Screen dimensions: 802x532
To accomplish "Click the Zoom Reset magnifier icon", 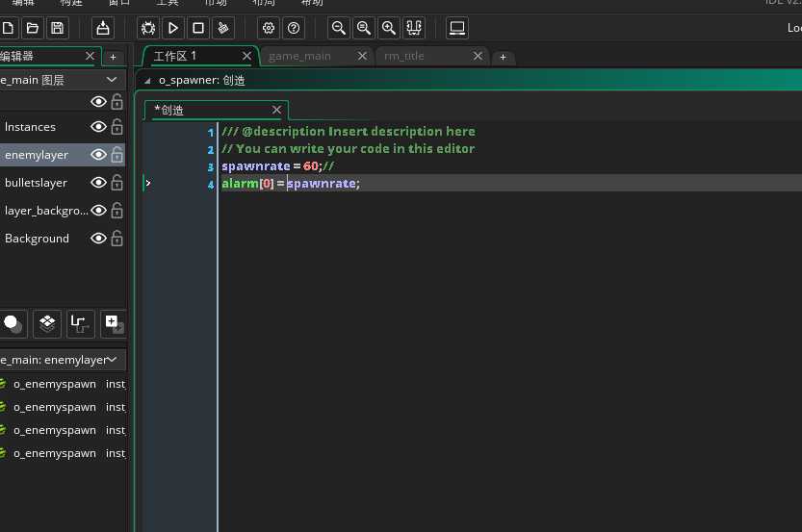I will (x=364, y=29).
